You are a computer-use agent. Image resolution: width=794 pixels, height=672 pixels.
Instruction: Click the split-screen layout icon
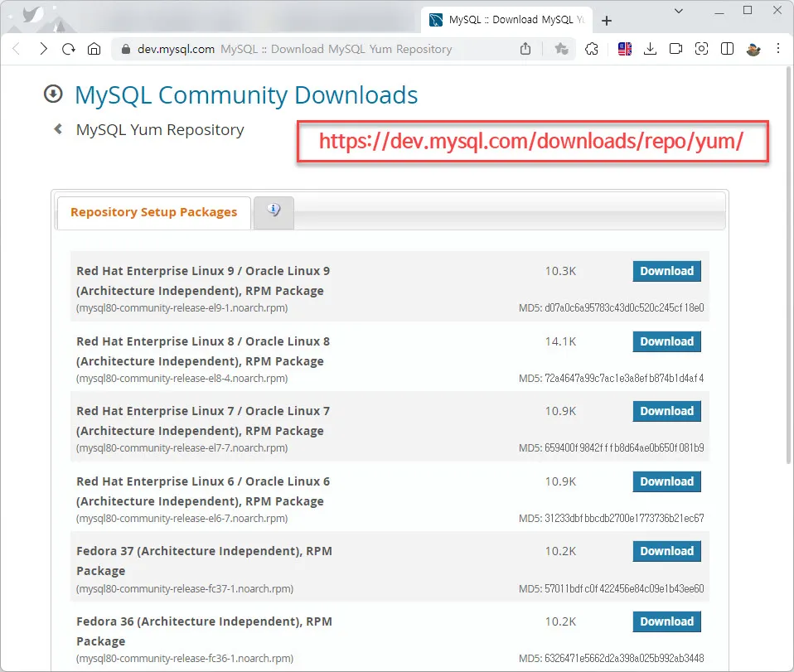(727, 49)
